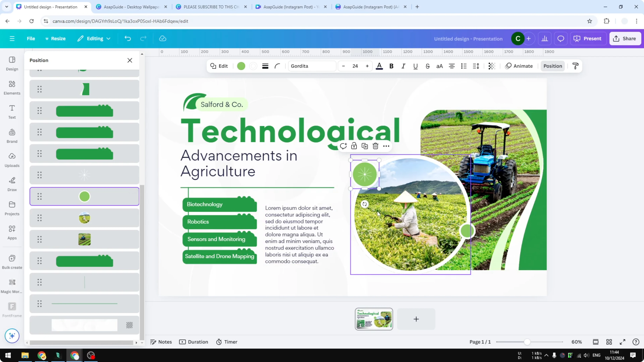Open the browser tab search chevron
Viewport: 644px width, 362px height.
[x=6, y=7]
